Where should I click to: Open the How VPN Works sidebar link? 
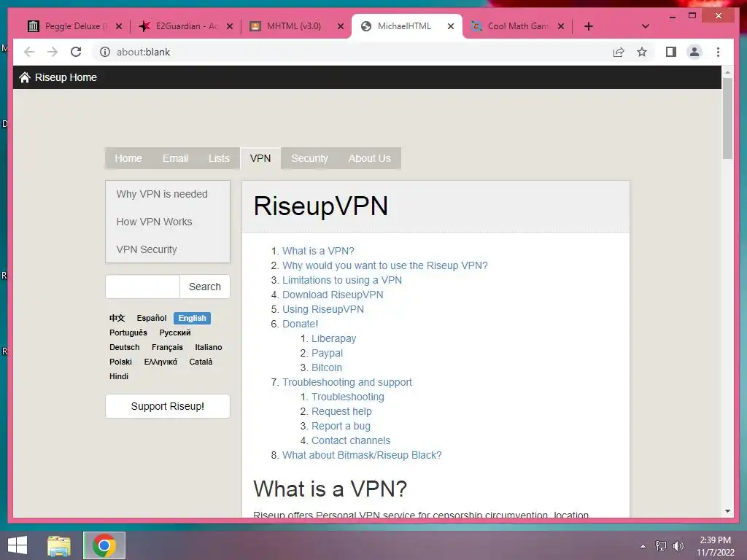point(154,222)
